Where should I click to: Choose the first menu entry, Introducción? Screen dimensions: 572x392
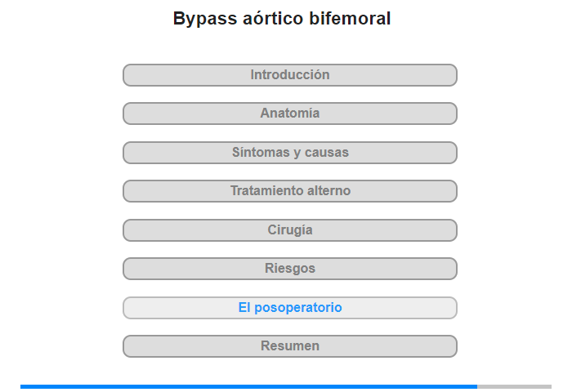tap(289, 75)
